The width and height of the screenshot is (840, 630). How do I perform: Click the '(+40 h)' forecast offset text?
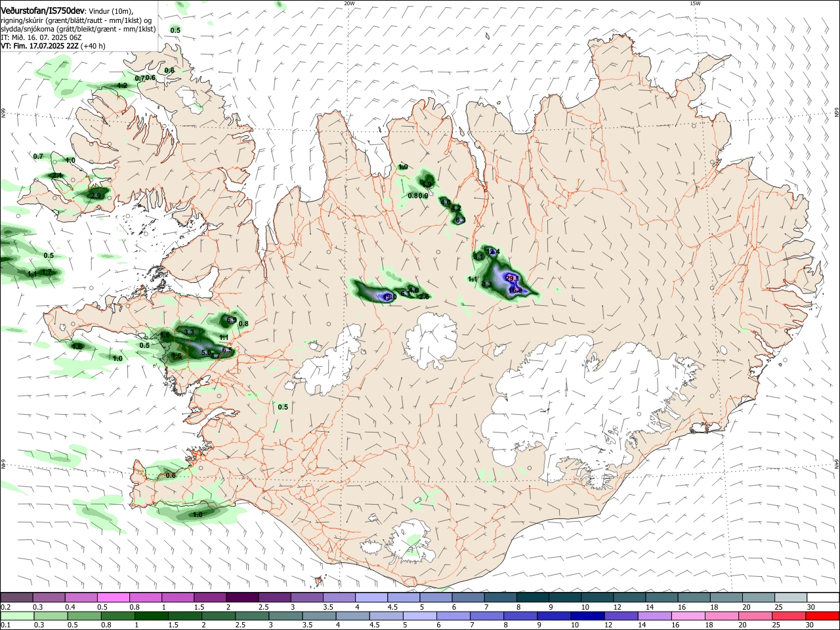pos(94,47)
